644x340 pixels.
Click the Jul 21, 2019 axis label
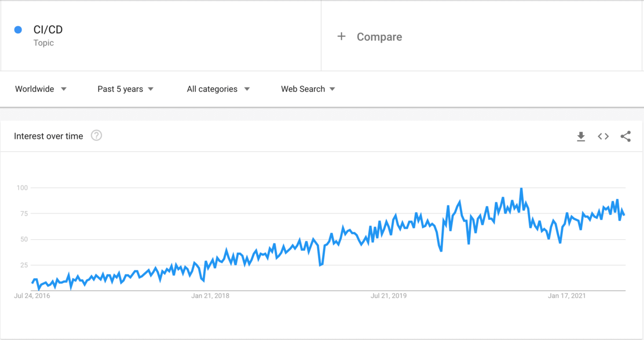point(390,295)
